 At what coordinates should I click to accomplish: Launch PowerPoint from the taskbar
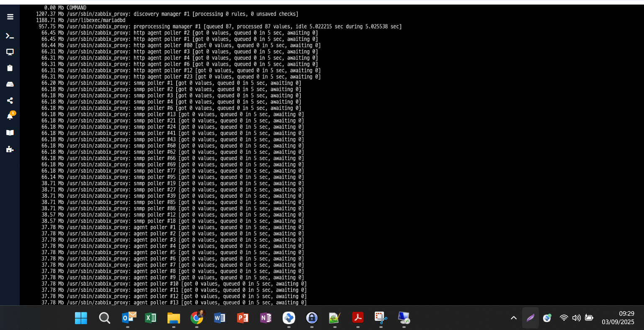(243, 318)
